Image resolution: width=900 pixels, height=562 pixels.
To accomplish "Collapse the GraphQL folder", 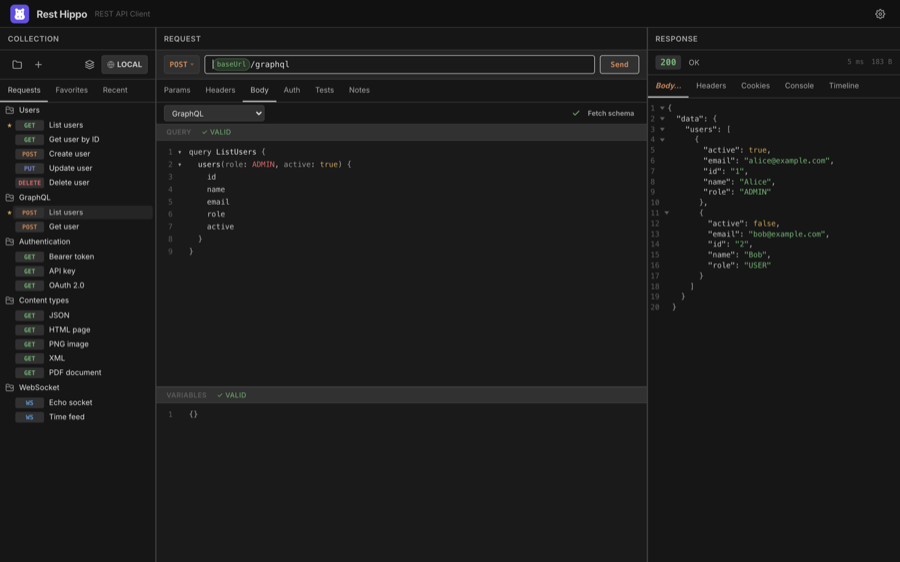I will 10,197.
